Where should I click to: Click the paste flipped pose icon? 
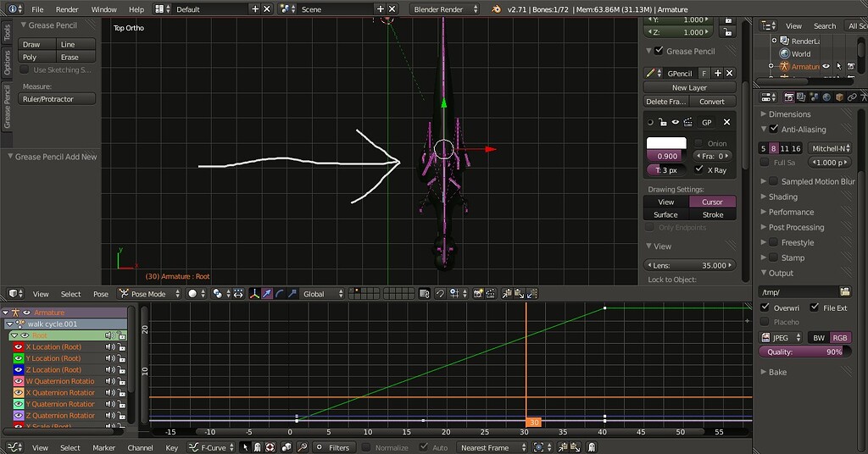pos(532,294)
